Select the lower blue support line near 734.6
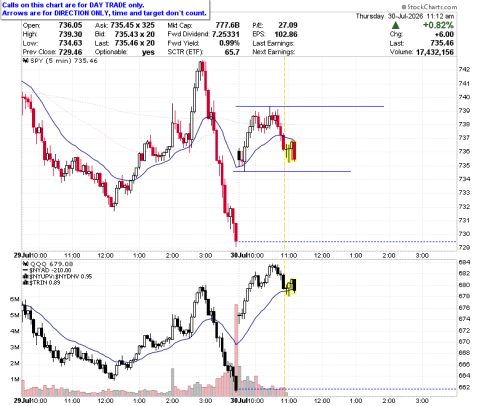Viewport: 480px width, 406px height. 292,171
